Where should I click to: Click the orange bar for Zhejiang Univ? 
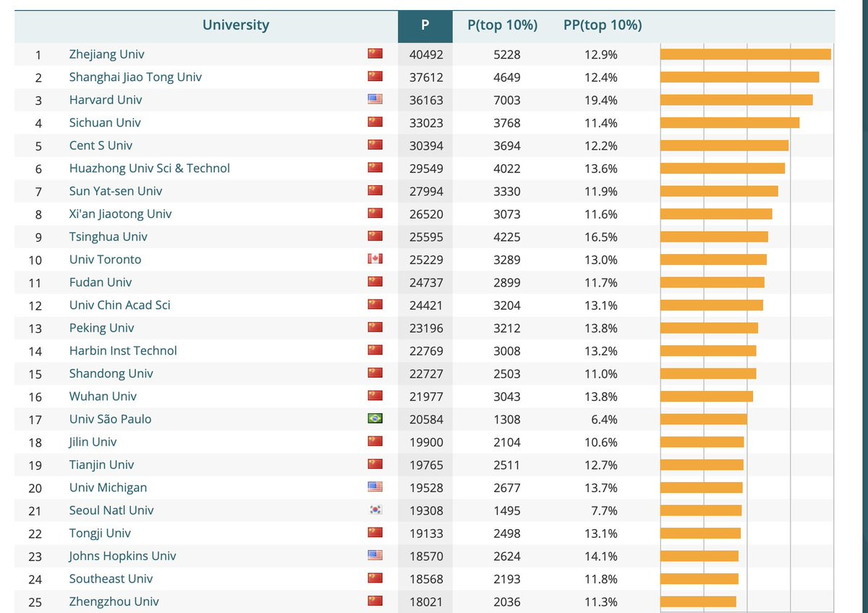tap(746, 54)
